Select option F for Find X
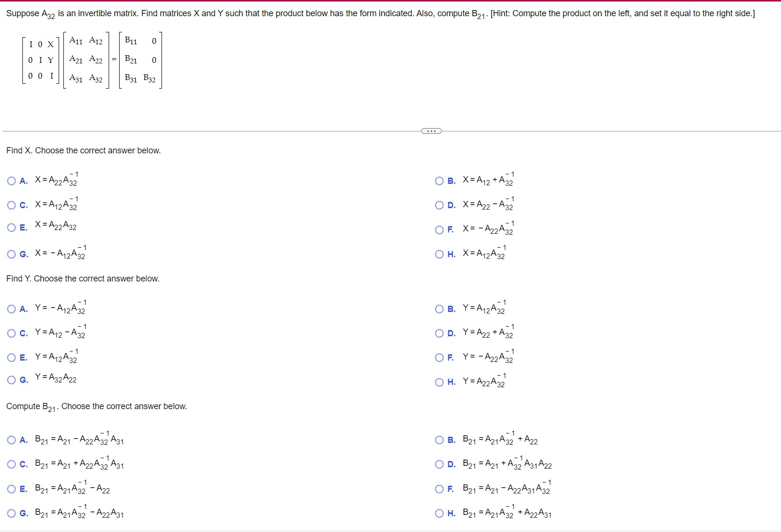The height and width of the screenshot is (532, 781). click(439, 230)
